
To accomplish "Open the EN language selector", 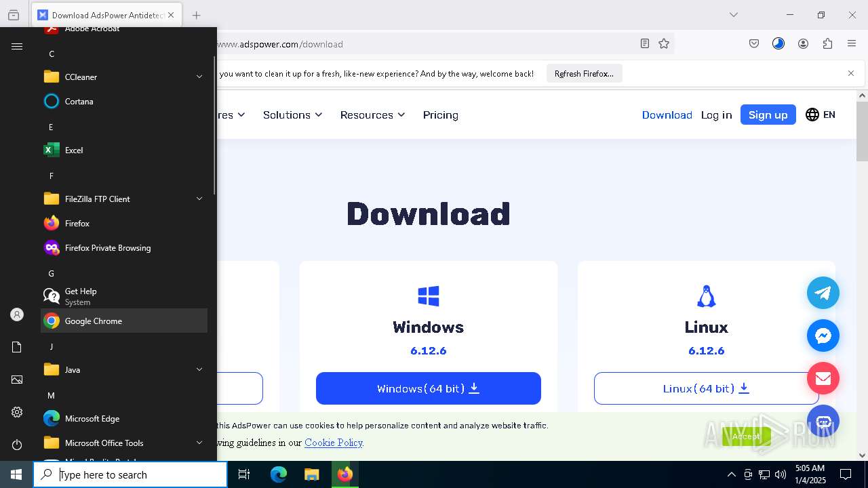I will (x=821, y=115).
